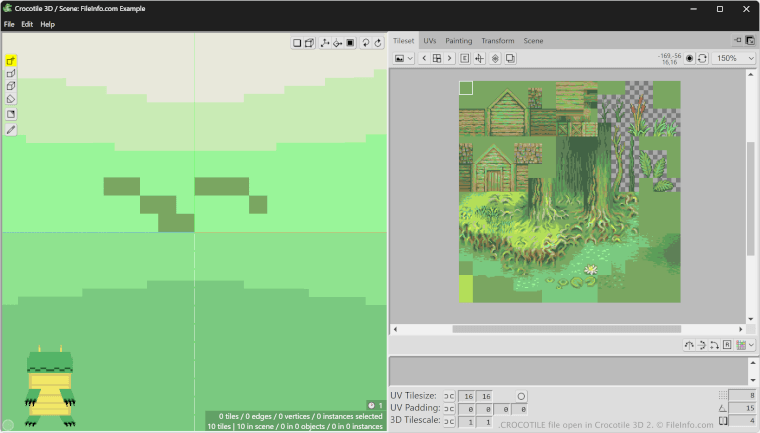This screenshot has height=433, width=760.
Task: Click the refresh tileset icon
Action: pos(702,59)
